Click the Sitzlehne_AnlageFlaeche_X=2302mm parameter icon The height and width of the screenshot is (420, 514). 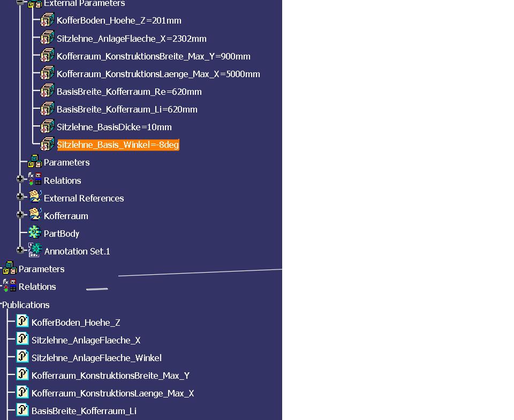(48, 37)
